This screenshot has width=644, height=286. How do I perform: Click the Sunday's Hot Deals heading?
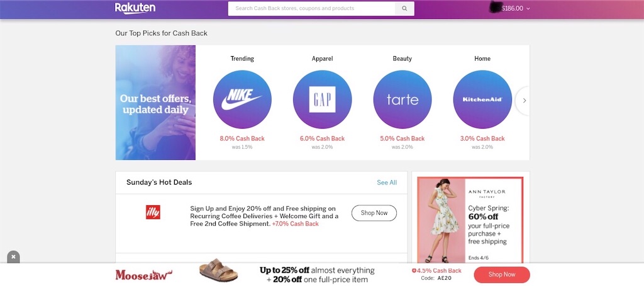pyautogui.click(x=159, y=182)
